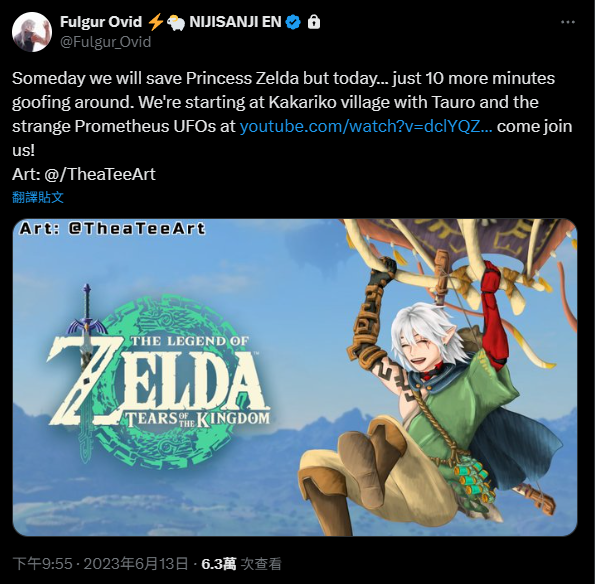Click the lightning bolt emoji in display name
The width and height of the screenshot is (595, 584).
point(155,22)
